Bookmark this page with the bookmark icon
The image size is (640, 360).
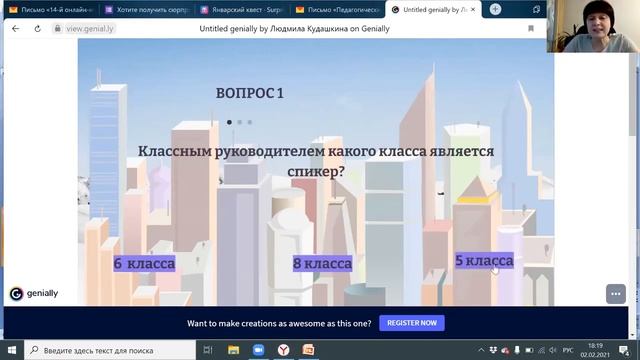tap(531, 29)
